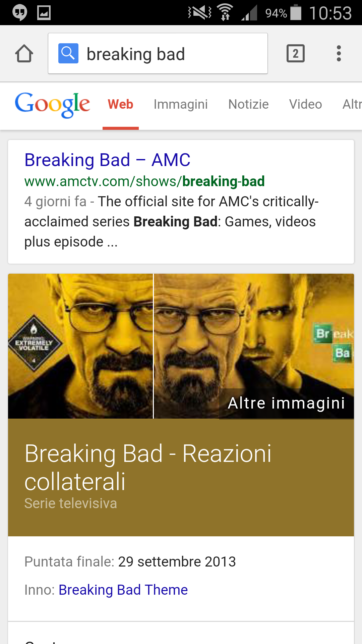Tap the battery indicator icon

click(x=296, y=12)
